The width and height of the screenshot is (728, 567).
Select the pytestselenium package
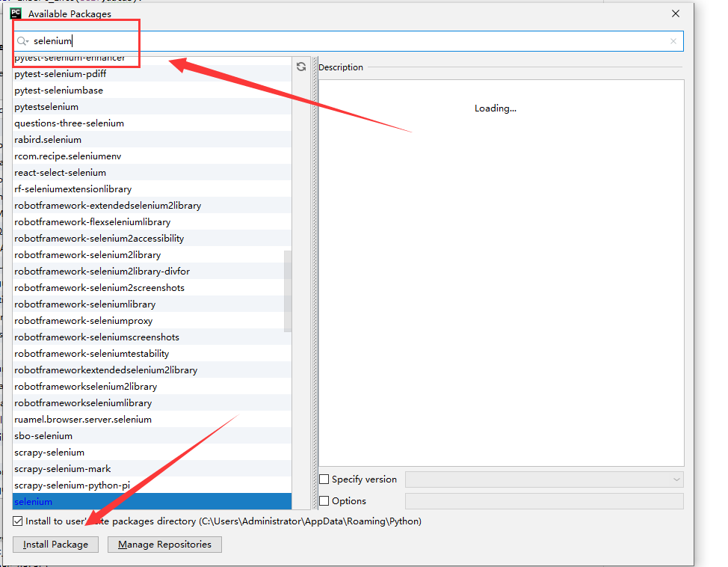pos(152,107)
